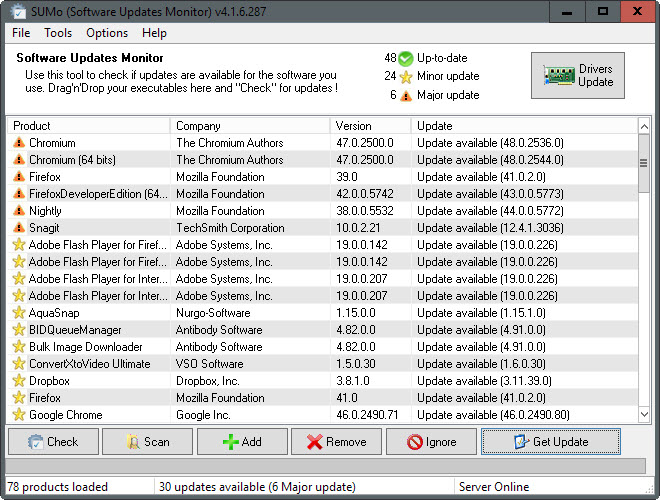The height and width of the screenshot is (500, 660).
Task: Click the red X icon on Remove button
Action: [x=314, y=442]
